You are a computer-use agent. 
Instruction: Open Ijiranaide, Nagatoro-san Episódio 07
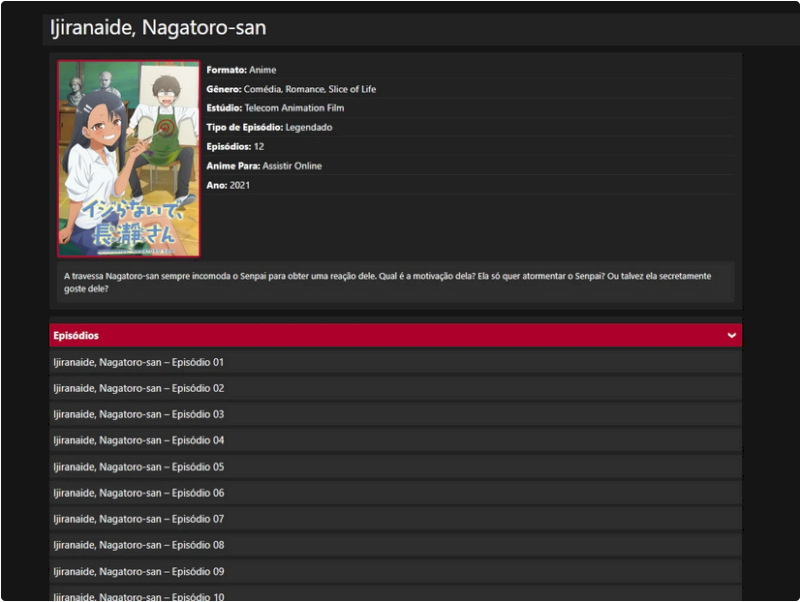(139, 519)
